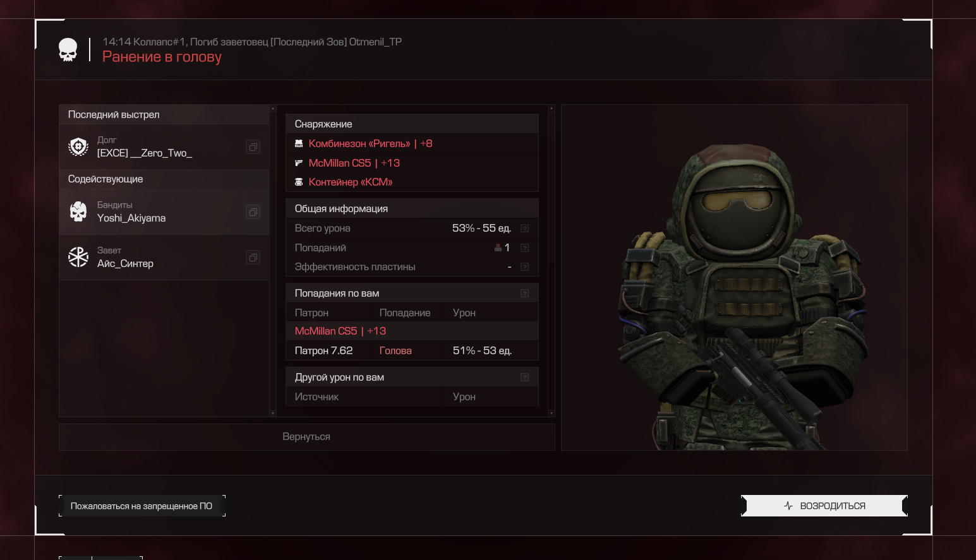
Task: Open help icon next to Всего урона
Action: [524, 229]
